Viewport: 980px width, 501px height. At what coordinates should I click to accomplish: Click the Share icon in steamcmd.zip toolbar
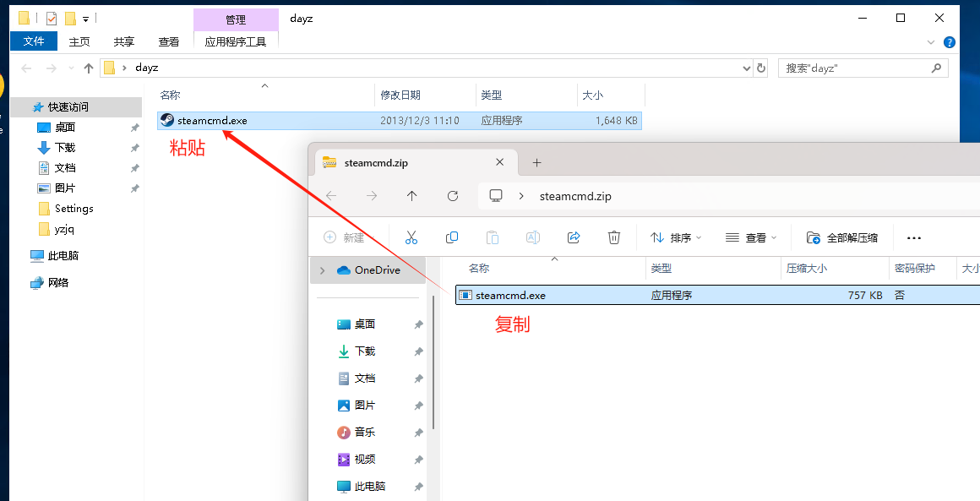[574, 237]
